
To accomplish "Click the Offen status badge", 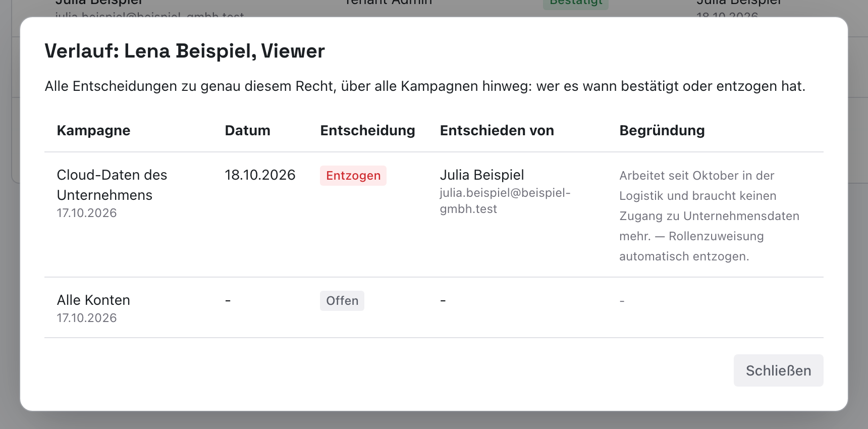I will (342, 301).
